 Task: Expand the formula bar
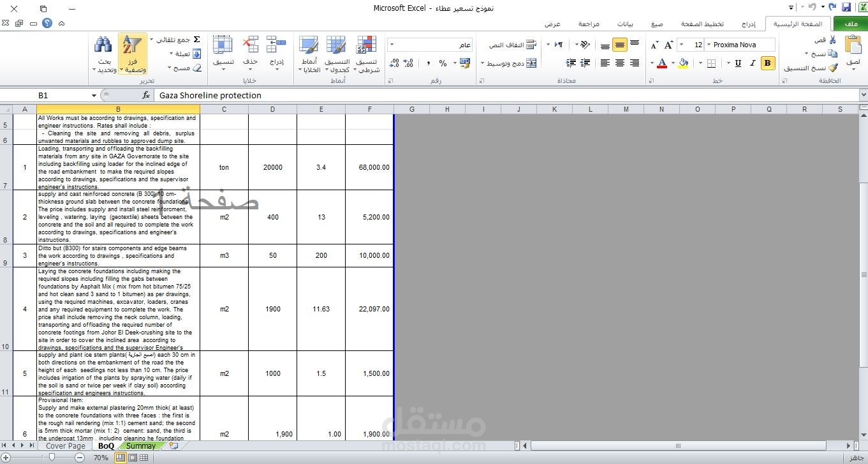[x=864, y=95]
